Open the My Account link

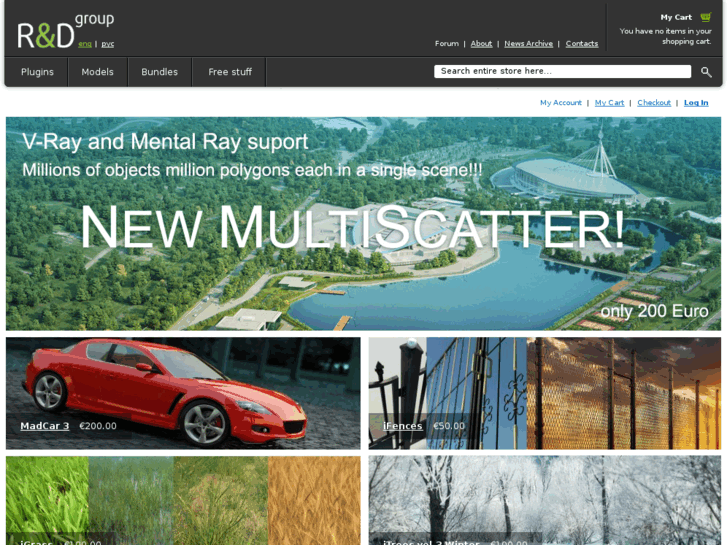click(x=561, y=103)
